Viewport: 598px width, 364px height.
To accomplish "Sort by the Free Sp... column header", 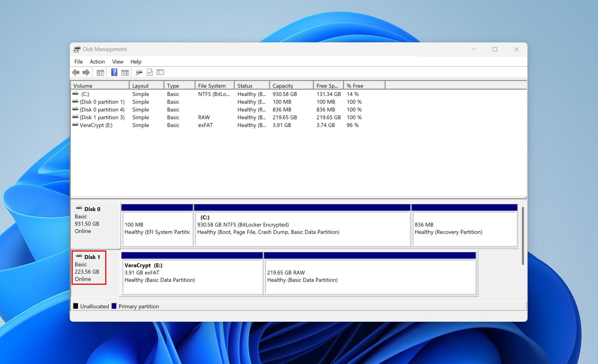I will (x=328, y=85).
